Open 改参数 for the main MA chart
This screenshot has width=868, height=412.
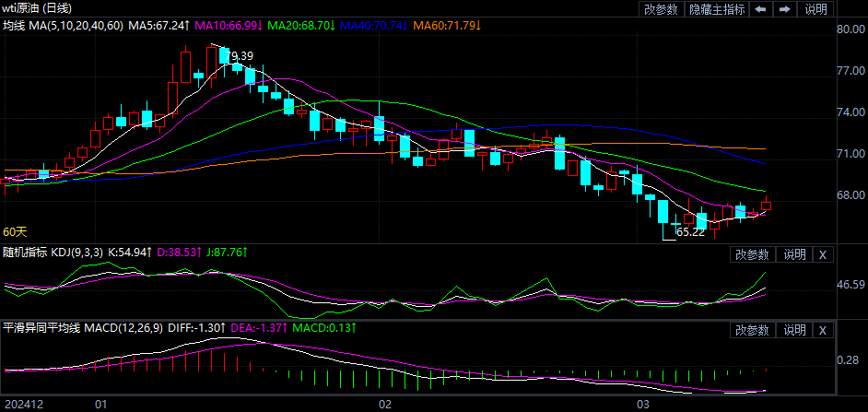tap(661, 9)
